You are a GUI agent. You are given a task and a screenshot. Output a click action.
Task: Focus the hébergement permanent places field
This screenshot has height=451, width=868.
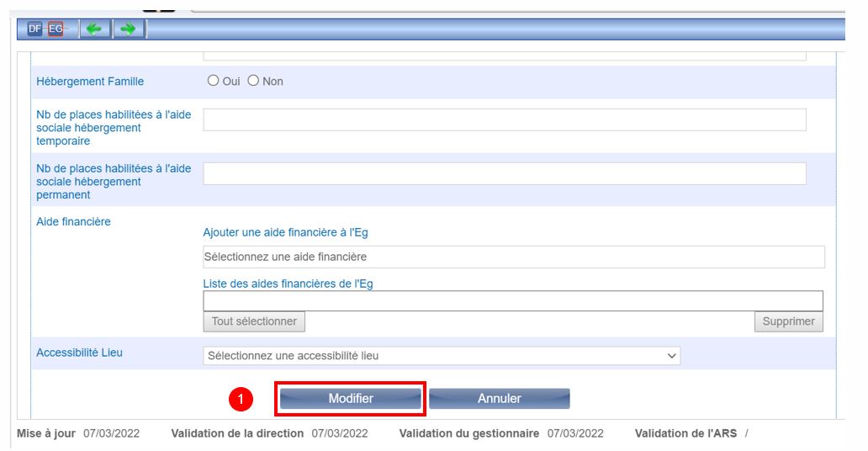click(505, 173)
